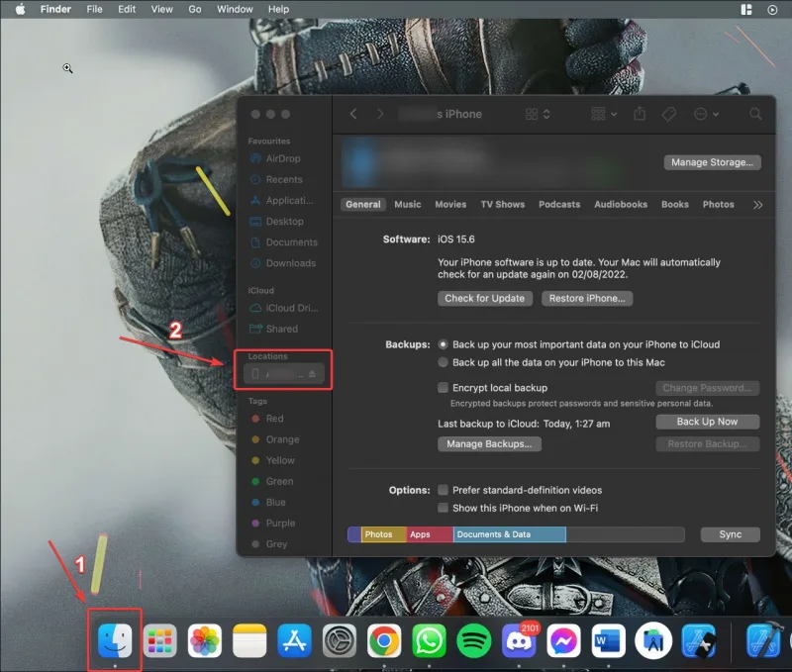Open System Preferences from the Dock

pyautogui.click(x=340, y=640)
